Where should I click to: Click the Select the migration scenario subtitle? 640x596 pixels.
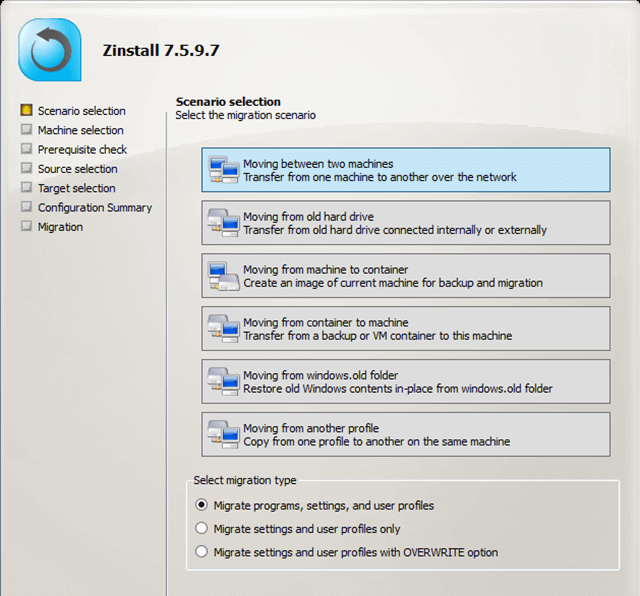[x=246, y=115]
